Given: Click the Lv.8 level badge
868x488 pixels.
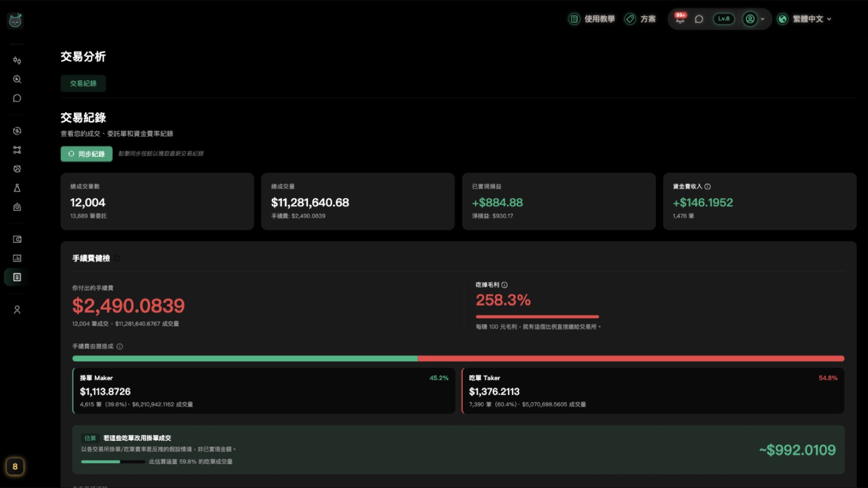Looking at the screenshot, I should (724, 19).
